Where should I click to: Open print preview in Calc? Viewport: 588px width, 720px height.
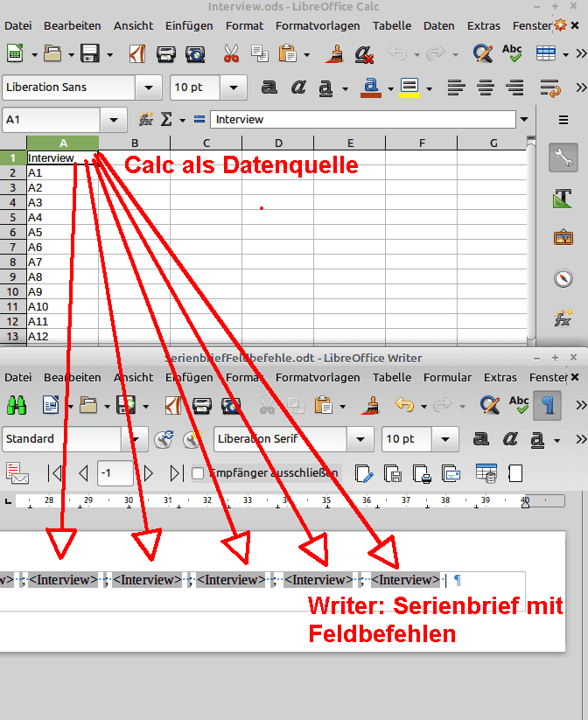coord(195,54)
